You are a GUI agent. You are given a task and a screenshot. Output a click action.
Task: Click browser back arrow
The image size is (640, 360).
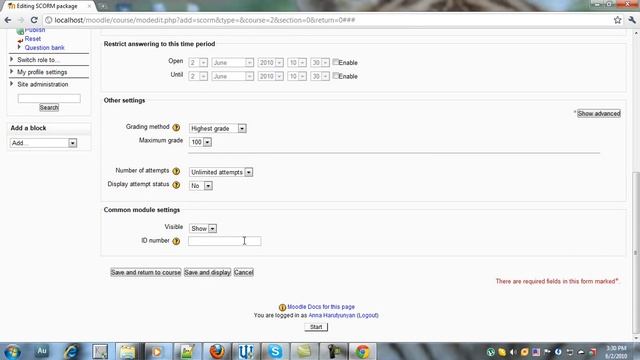8,20
